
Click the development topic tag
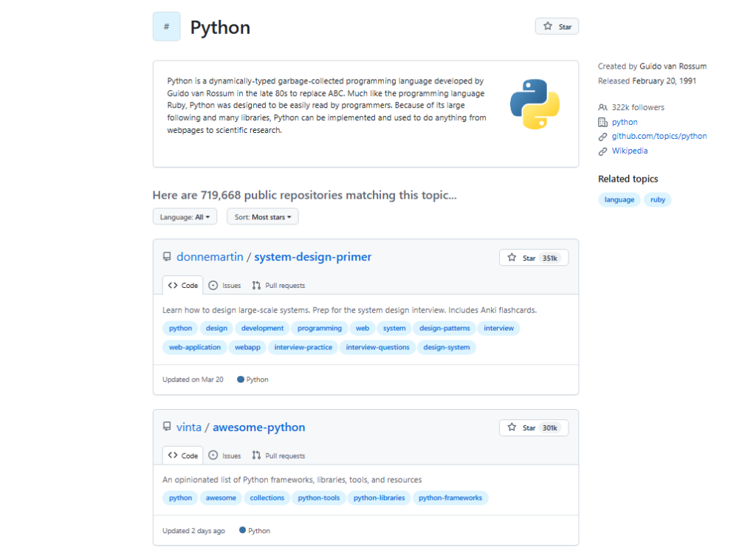262,329
